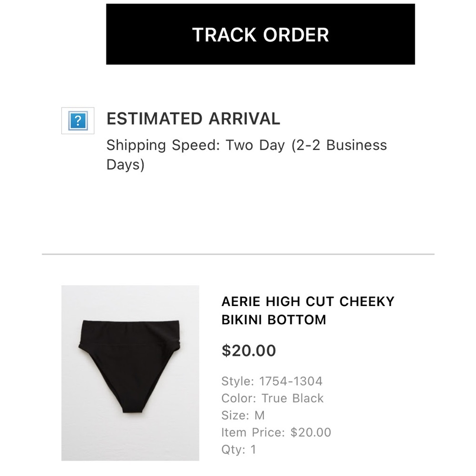The image size is (476, 476).
Task: Click the "Shipping Speed:" label
Action: [x=161, y=145]
